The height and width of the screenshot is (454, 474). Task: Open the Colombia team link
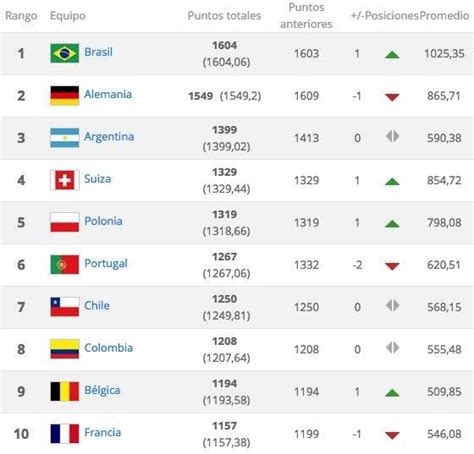click(x=109, y=348)
